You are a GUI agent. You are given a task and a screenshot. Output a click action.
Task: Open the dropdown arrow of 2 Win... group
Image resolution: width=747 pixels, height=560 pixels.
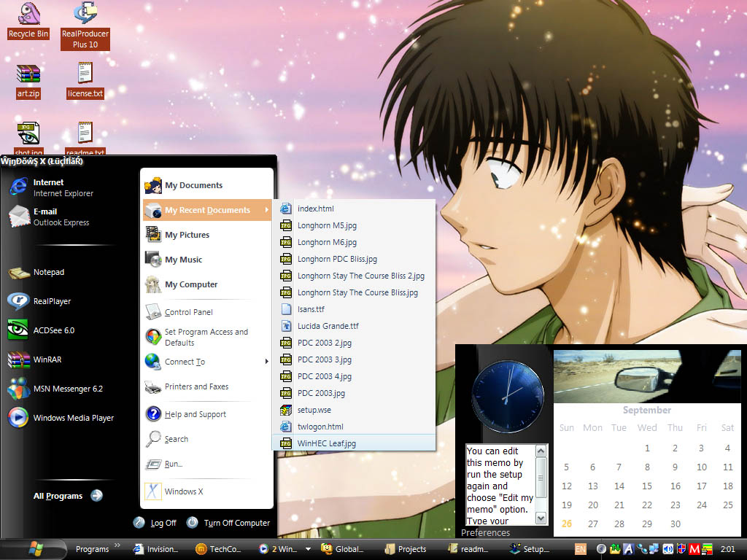click(x=309, y=549)
